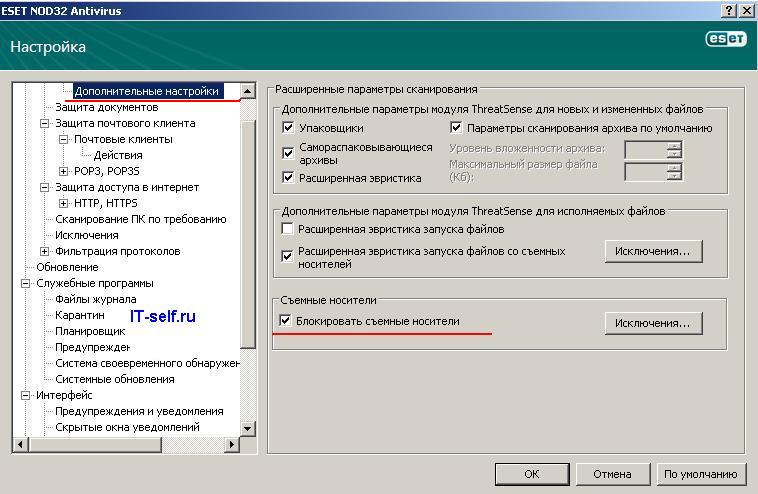This screenshot has width=758, height=494.
Task: Open the Планировщик item
Action: tap(90, 331)
